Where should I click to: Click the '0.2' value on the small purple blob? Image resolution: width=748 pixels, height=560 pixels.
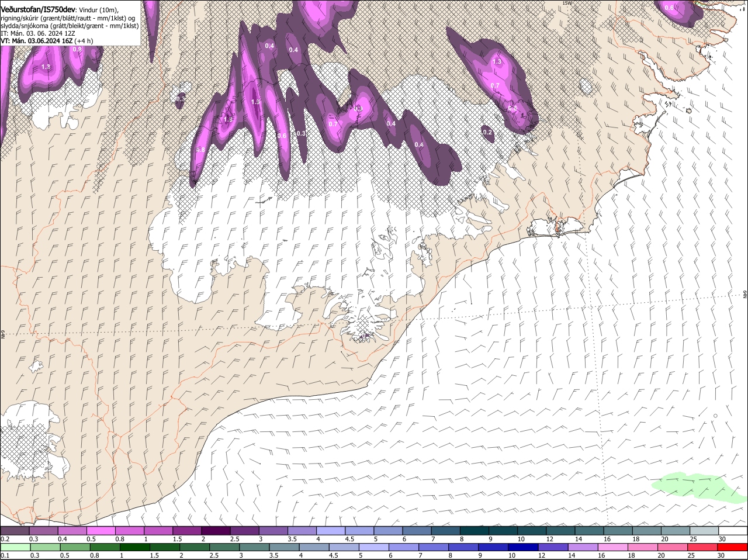coord(488,133)
